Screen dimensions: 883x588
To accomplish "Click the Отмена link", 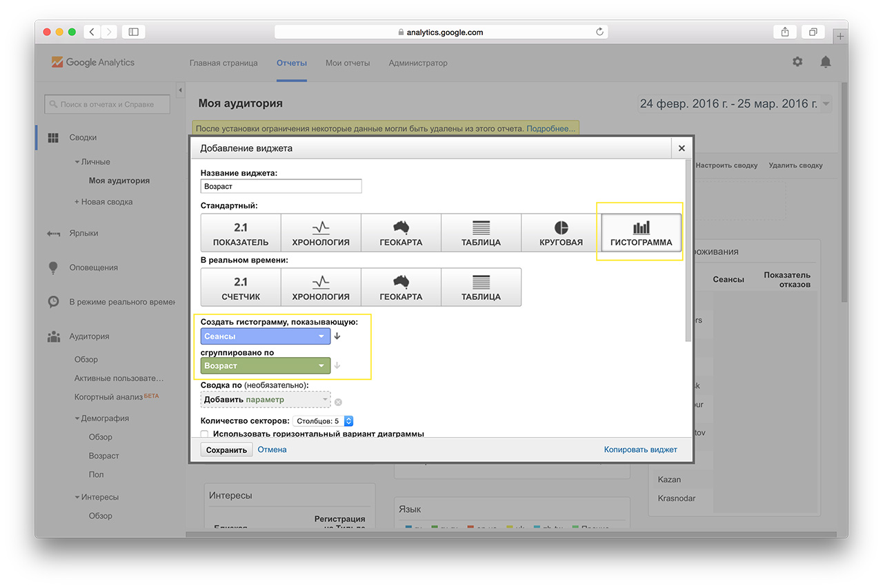I will (272, 449).
